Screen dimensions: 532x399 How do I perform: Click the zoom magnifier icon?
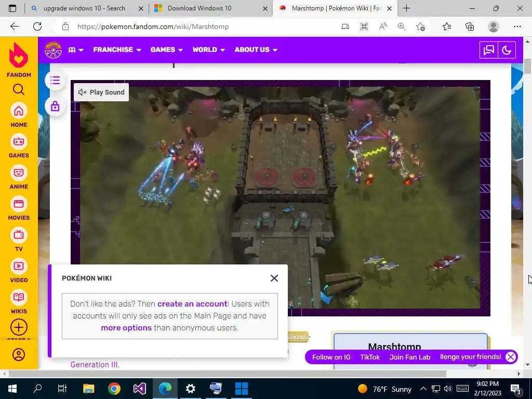[402, 26]
